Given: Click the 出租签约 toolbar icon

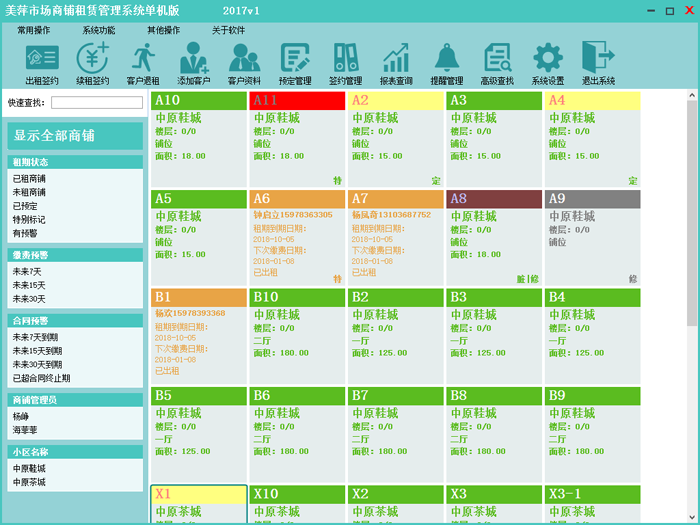Looking at the screenshot, I should tap(41, 63).
